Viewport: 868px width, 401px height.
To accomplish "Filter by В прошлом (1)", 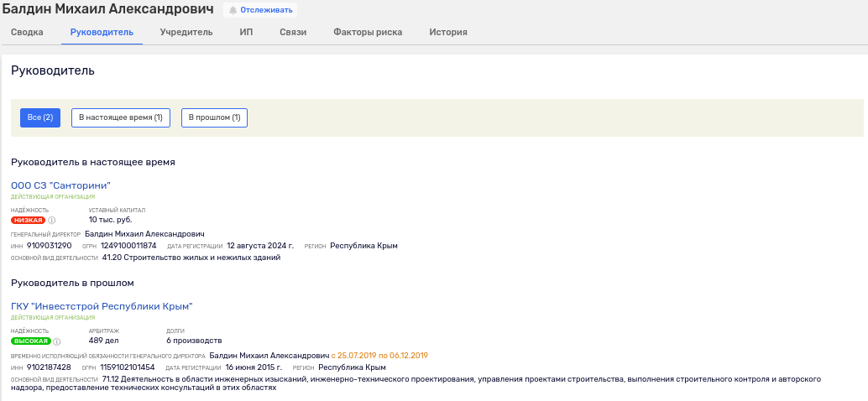I will tap(214, 117).
